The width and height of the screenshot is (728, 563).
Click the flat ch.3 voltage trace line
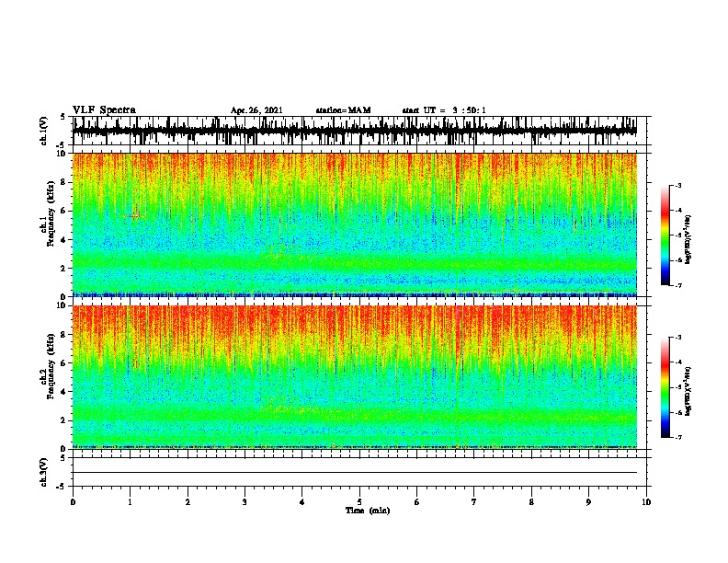[x=355, y=473]
